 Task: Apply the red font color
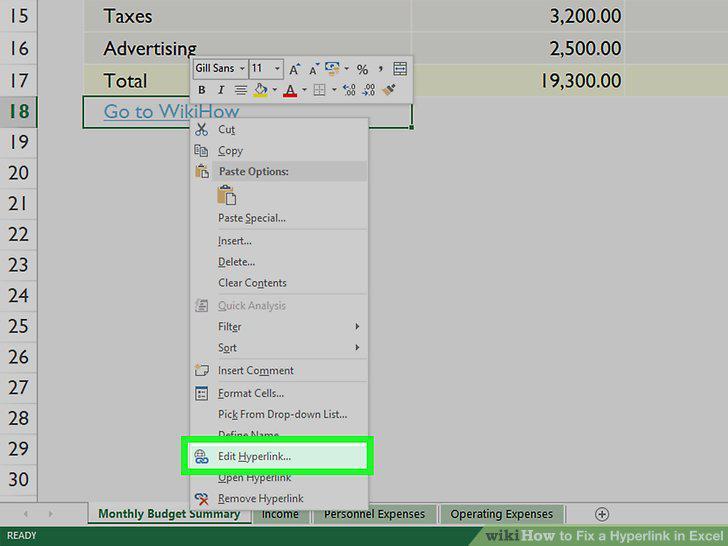tap(290, 90)
